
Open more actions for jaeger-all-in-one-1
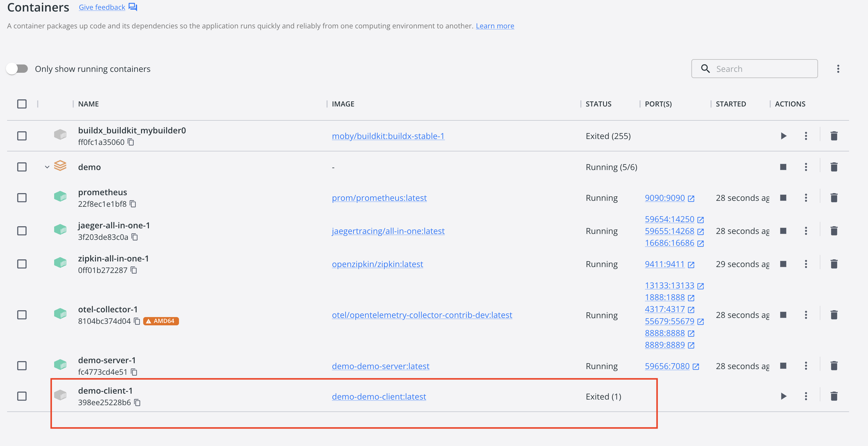(806, 231)
